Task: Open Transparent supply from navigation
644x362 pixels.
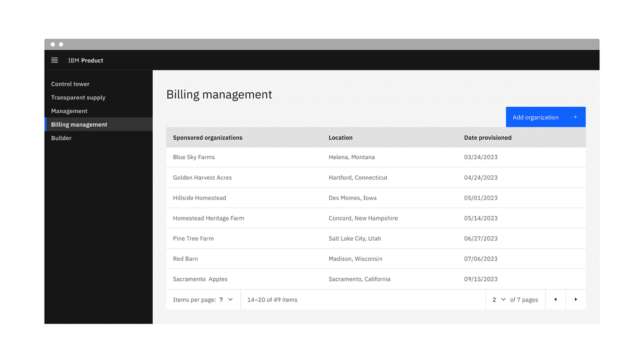Action: pos(78,97)
